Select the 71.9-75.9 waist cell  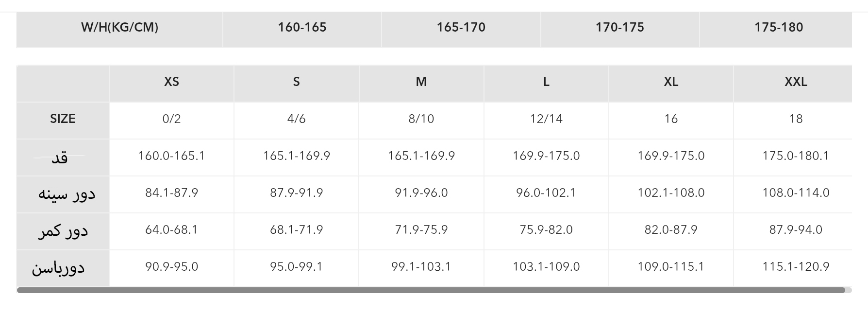click(x=421, y=229)
